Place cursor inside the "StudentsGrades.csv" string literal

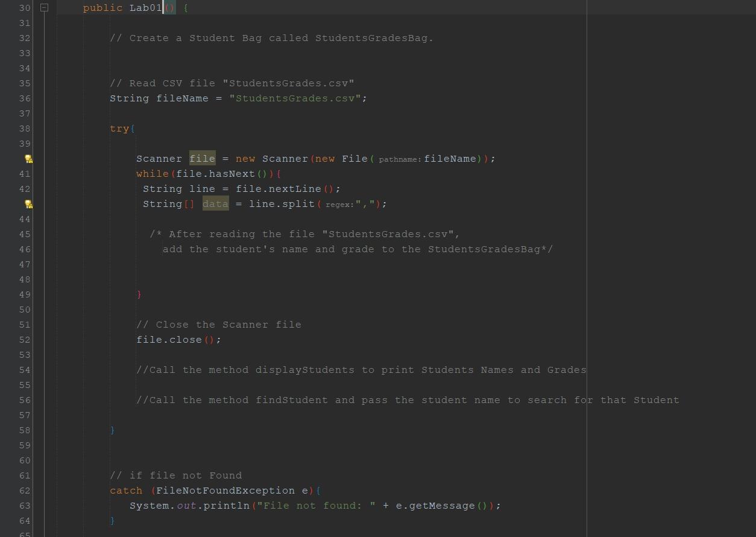[x=294, y=98]
